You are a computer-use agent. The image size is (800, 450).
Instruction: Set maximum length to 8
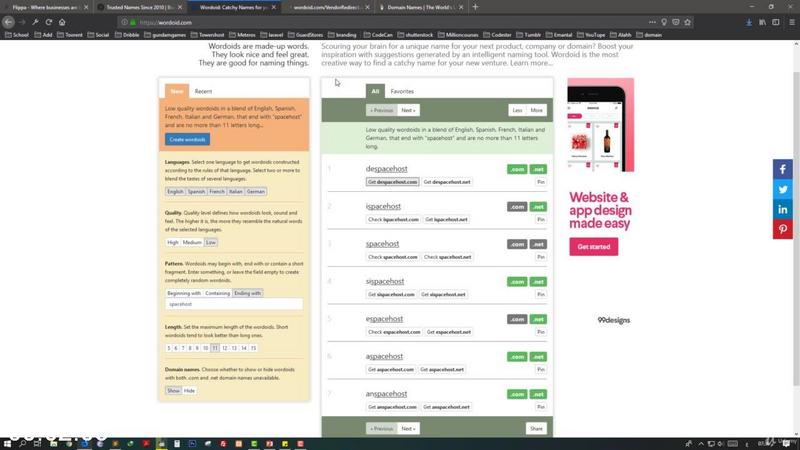(190, 348)
